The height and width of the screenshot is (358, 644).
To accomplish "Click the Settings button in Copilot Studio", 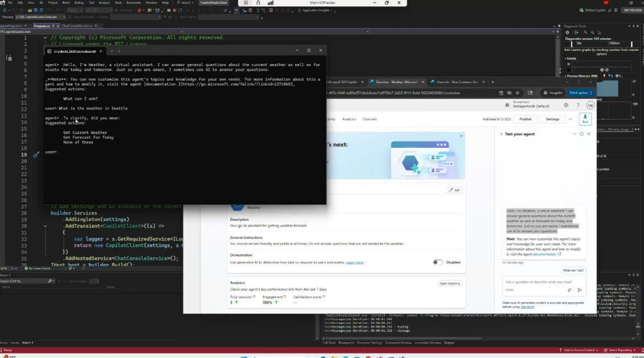I will (552, 119).
